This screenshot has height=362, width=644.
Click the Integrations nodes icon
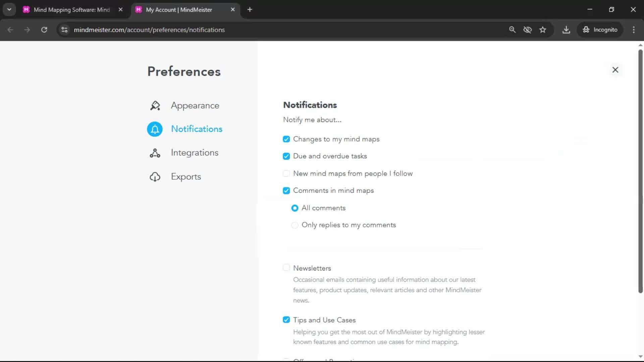pyautogui.click(x=155, y=153)
